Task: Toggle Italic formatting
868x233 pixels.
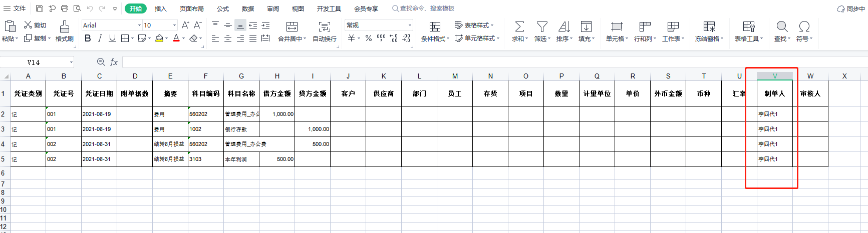Action: click(x=100, y=38)
